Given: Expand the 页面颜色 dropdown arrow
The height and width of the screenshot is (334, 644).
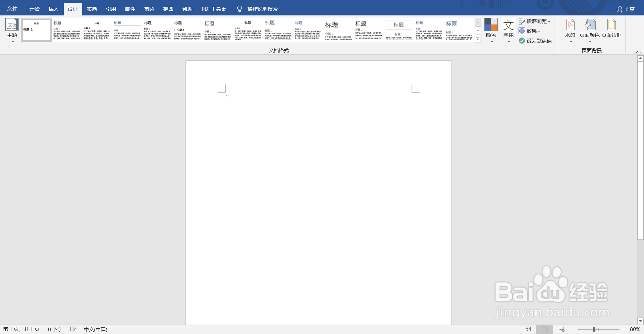Looking at the screenshot, I should pyautogui.click(x=590, y=42).
